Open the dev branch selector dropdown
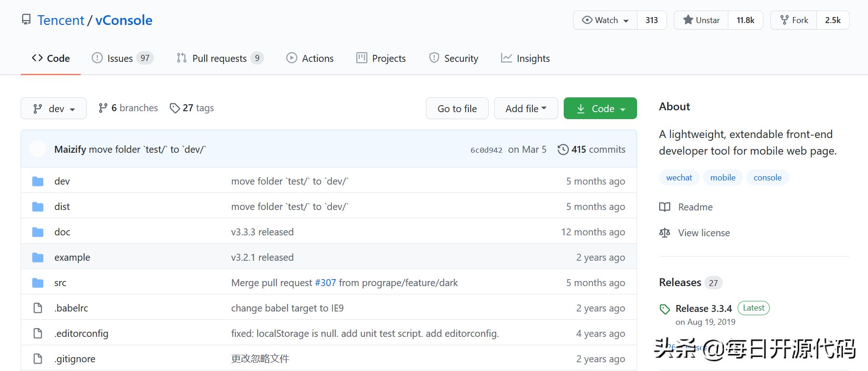 coord(53,108)
